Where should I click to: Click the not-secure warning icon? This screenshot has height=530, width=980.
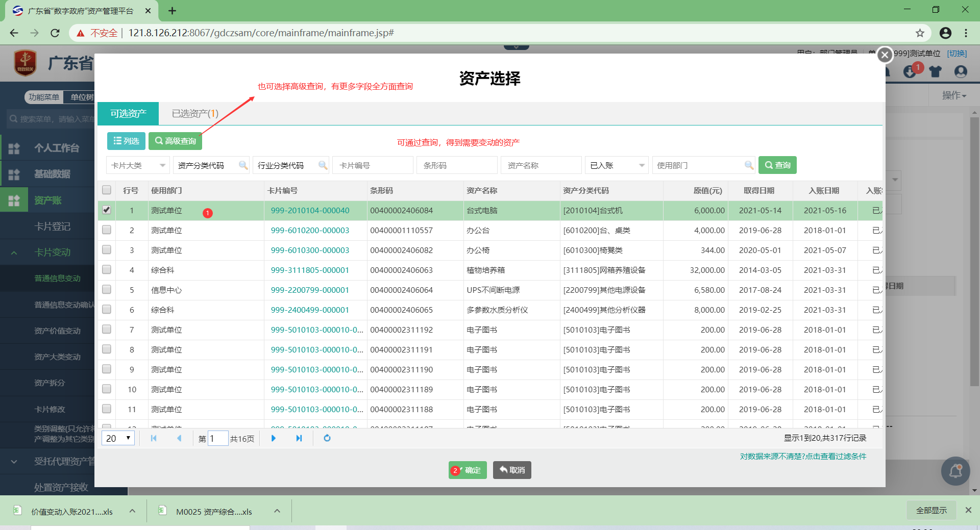(80, 33)
